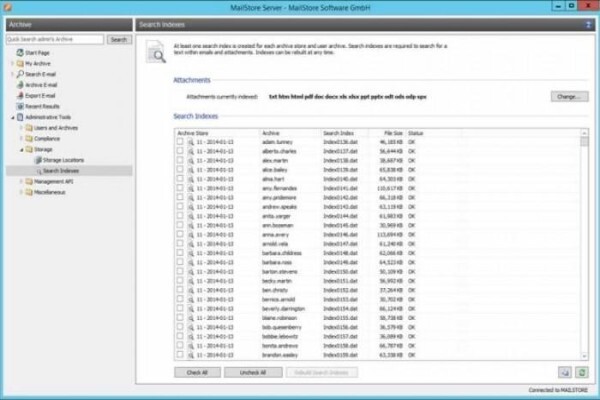This screenshot has width=600, height=400.
Task: Collapse the Storage tree node
Action: pos(21,150)
